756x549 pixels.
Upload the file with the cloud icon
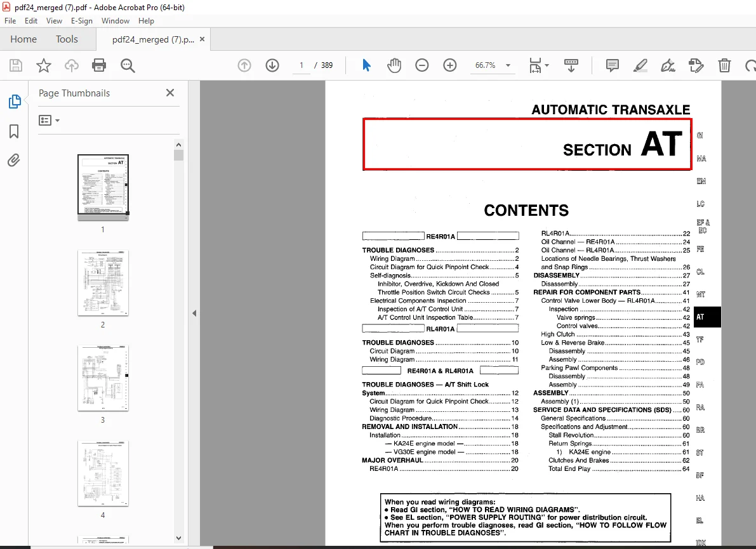71,65
